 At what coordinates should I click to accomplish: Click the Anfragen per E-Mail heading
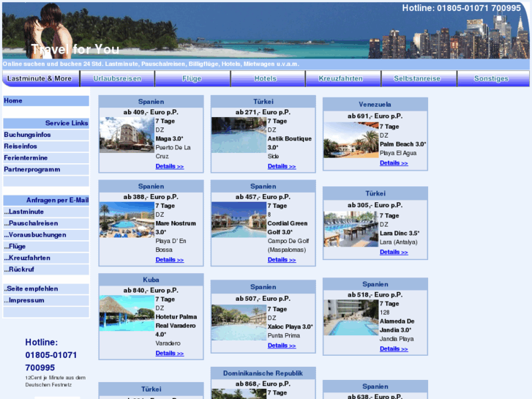(x=46, y=201)
